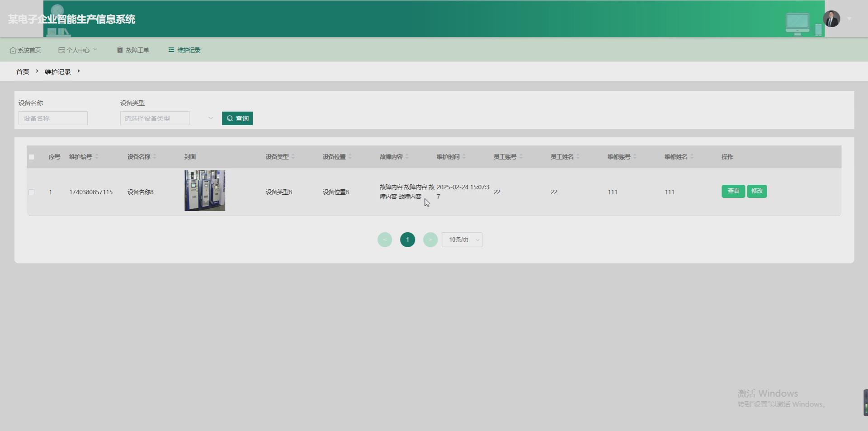Click the 故障内容 text cell in row 1
The width and height of the screenshot is (868, 431).
pos(407,192)
